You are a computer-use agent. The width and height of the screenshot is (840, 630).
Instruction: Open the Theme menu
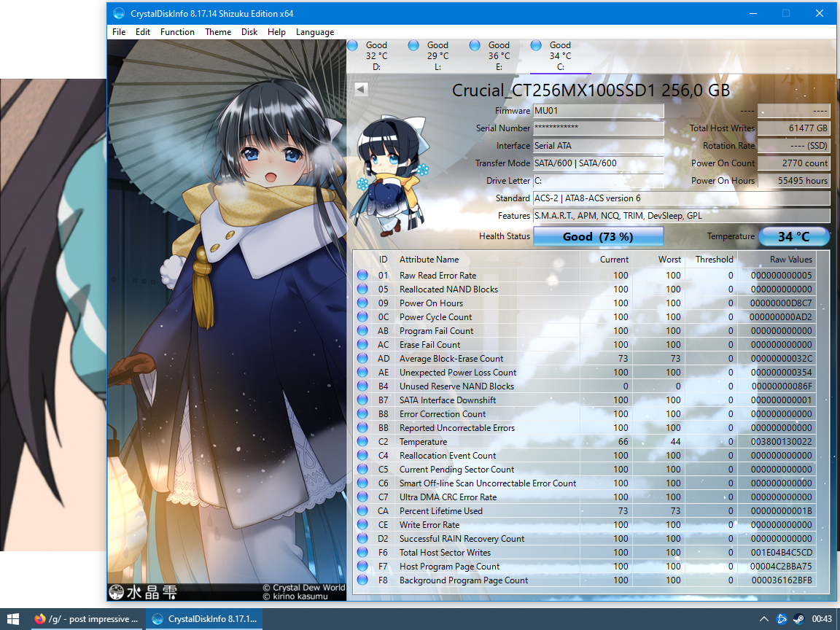pyautogui.click(x=218, y=32)
